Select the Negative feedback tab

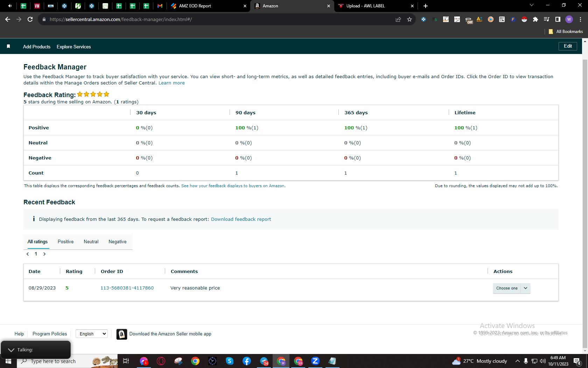click(118, 242)
